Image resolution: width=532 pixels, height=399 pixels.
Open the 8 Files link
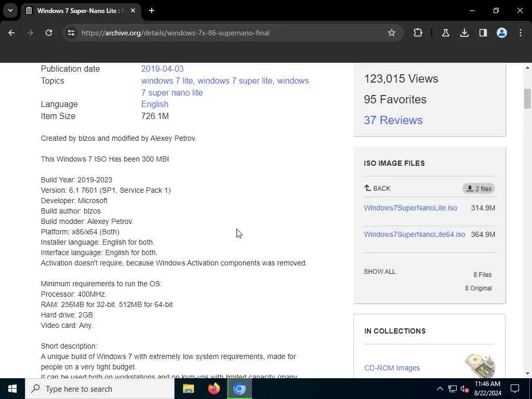pos(482,275)
